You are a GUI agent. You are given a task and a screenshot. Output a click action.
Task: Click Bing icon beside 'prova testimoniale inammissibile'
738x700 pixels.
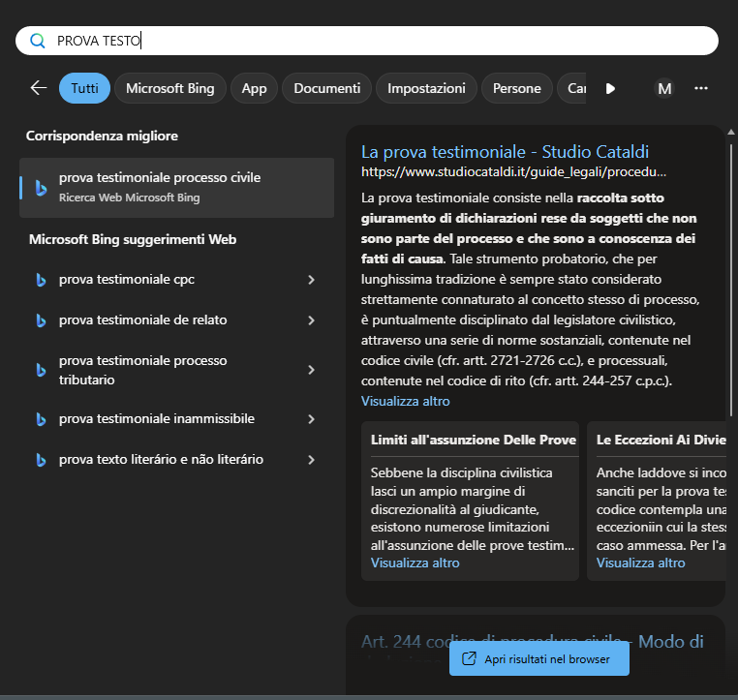(x=42, y=418)
